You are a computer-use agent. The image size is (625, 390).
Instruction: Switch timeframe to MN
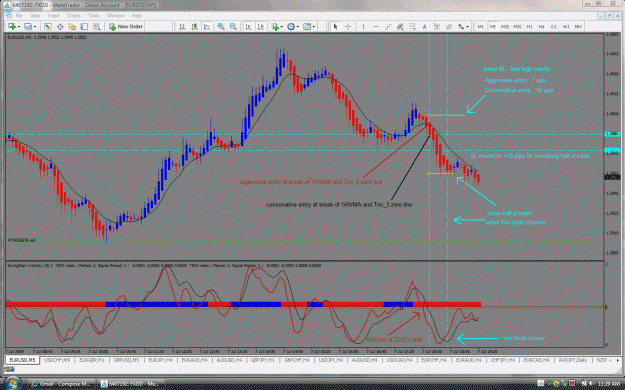(578, 27)
